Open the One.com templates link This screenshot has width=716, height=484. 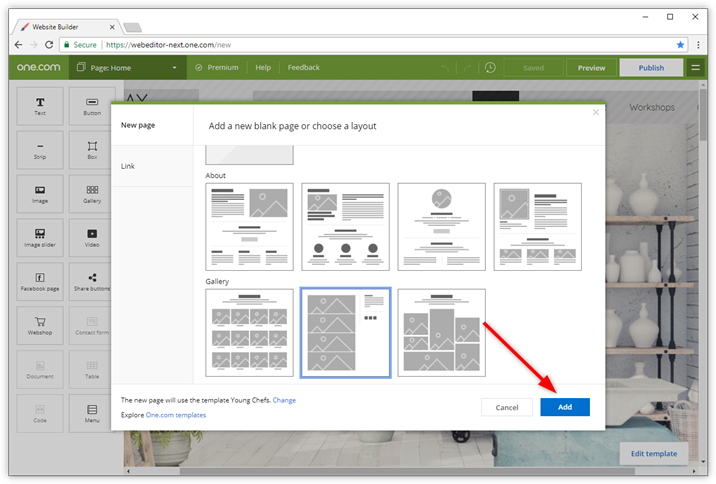176,414
